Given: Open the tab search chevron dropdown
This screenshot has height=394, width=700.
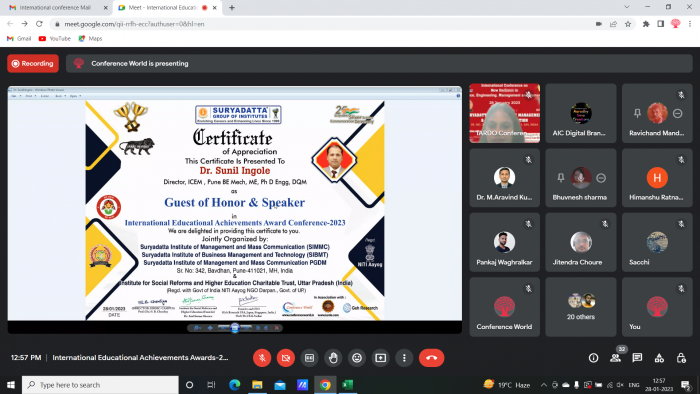Looking at the screenshot, I should [x=627, y=7].
